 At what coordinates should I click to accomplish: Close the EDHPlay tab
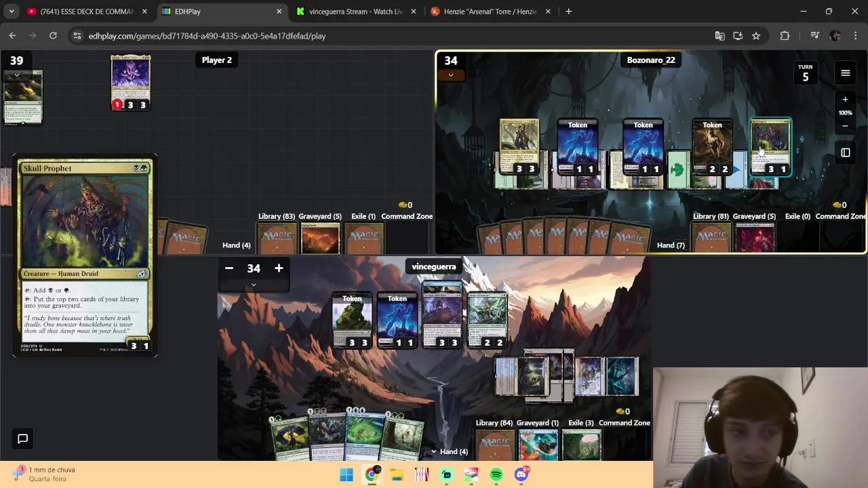click(279, 12)
